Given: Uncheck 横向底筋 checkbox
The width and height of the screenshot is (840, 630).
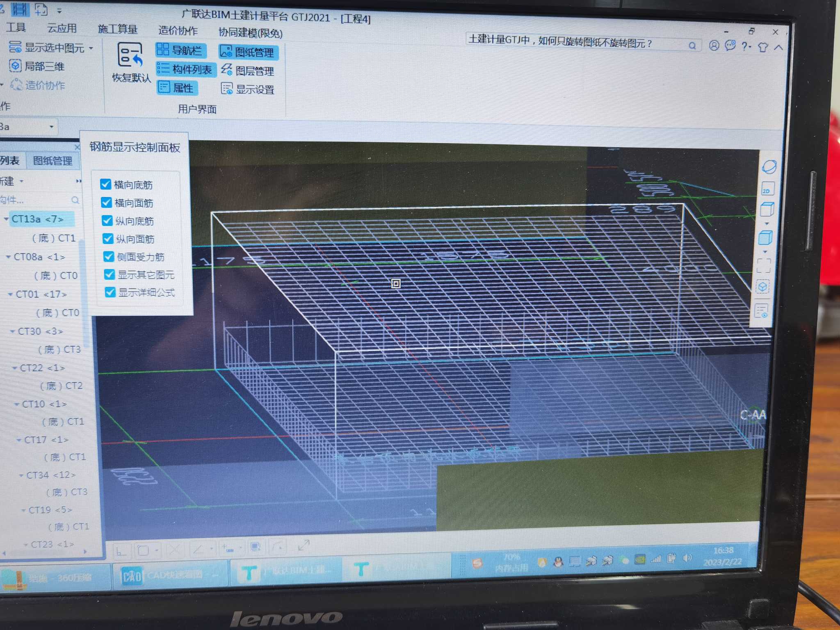Looking at the screenshot, I should [x=106, y=184].
